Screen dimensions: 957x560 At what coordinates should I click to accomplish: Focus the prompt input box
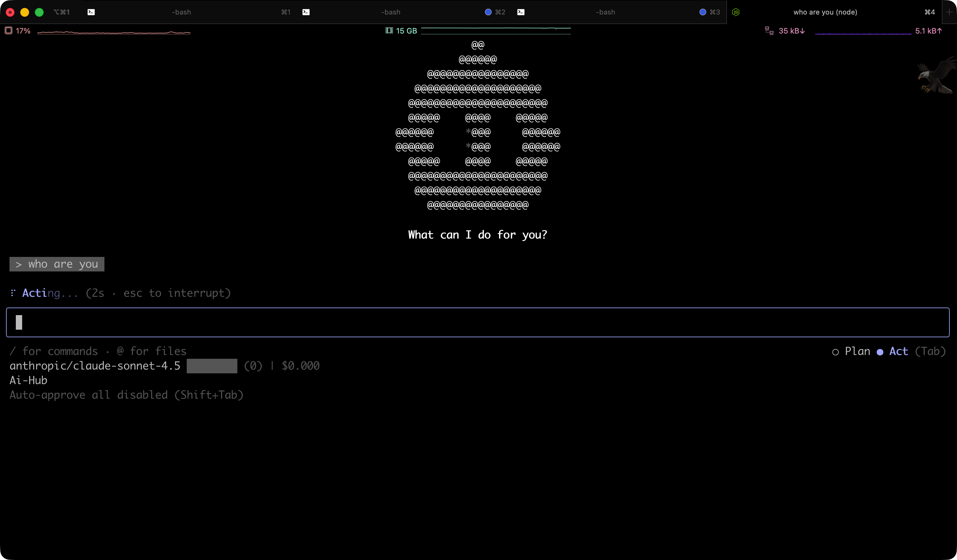click(478, 322)
